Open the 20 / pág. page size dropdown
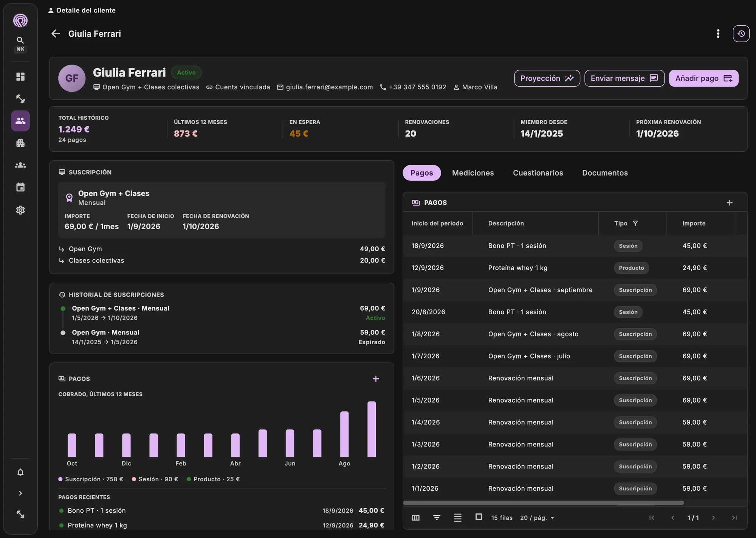The image size is (756, 538). tap(537, 518)
